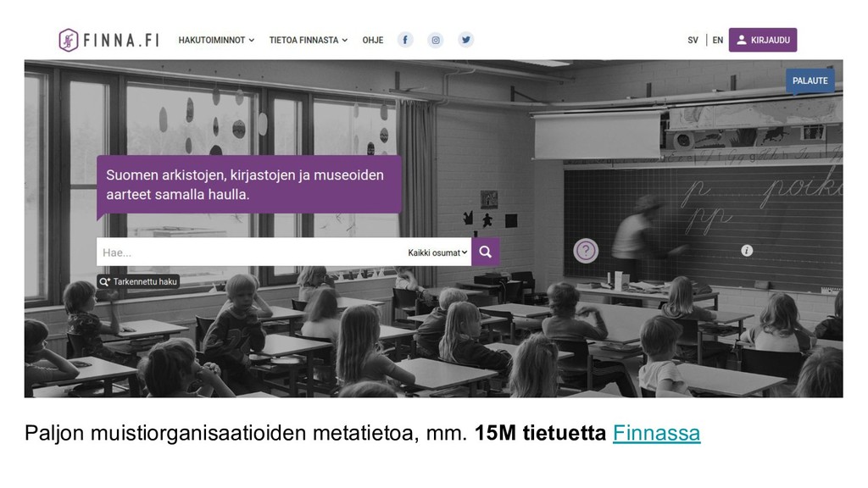868x488 pixels.
Task: Open Finna's Instagram page icon
Action: click(x=436, y=40)
